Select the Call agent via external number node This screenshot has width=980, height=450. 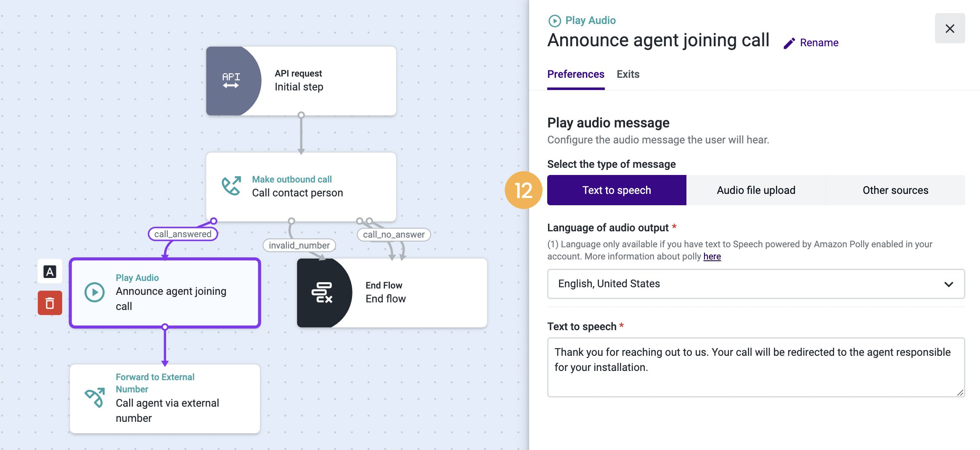coord(165,399)
